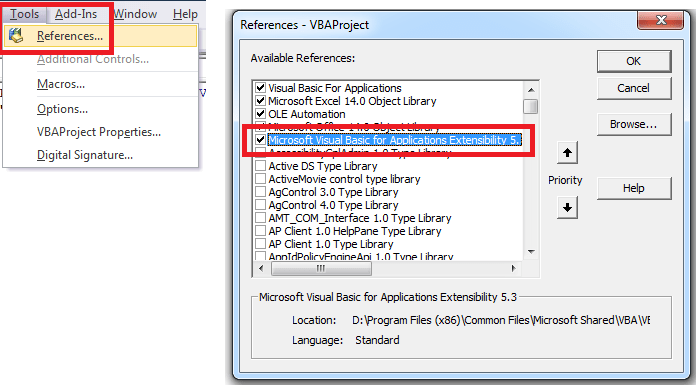The height and width of the screenshot is (385, 698).
Task: Select 'OLE Automation' row text
Action: (x=307, y=114)
